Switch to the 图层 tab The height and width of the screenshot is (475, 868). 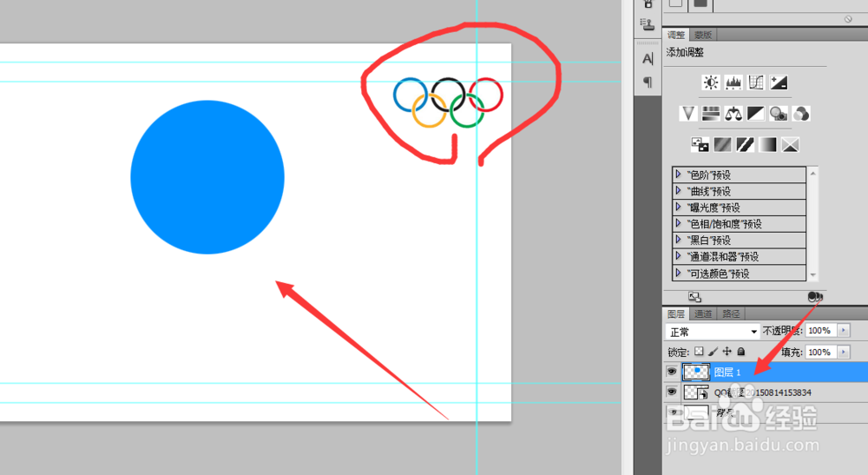(x=676, y=313)
